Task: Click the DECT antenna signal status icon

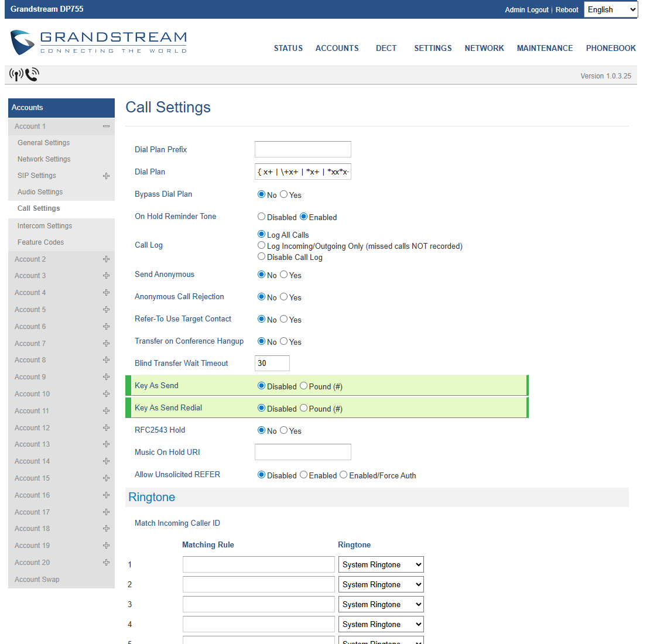Action: (16, 74)
